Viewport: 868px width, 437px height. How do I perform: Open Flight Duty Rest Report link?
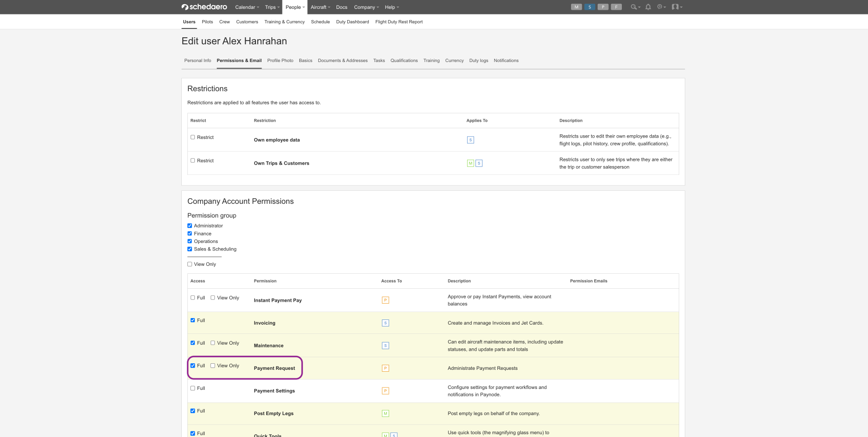(399, 22)
